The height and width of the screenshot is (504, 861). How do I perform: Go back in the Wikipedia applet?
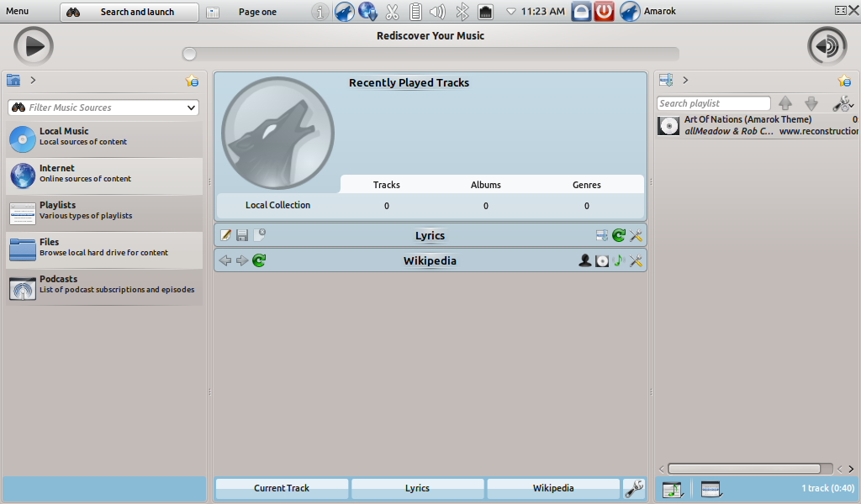(x=224, y=261)
